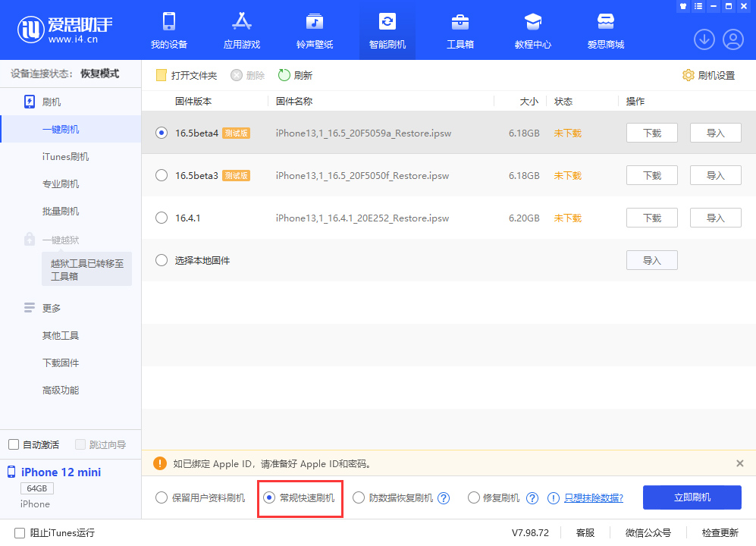Image resolution: width=756 pixels, height=546 pixels.
Task: Open the download manager arrow icon
Action: 704,39
